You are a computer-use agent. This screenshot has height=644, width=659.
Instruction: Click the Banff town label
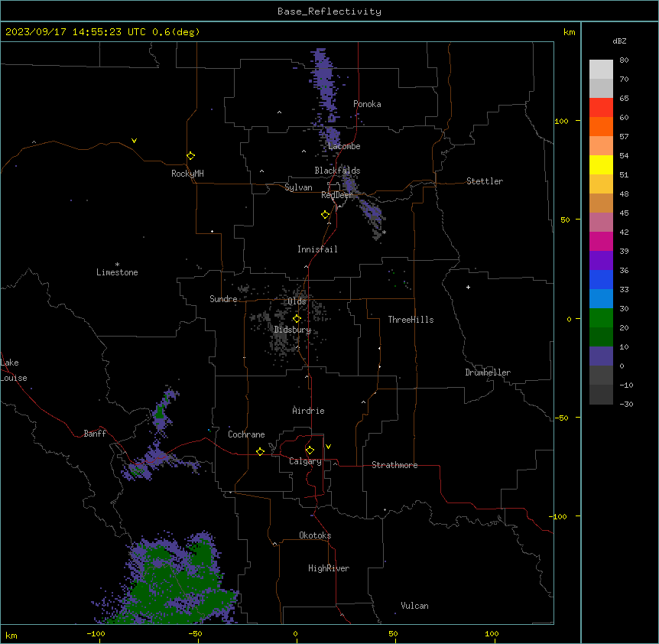(x=95, y=434)
